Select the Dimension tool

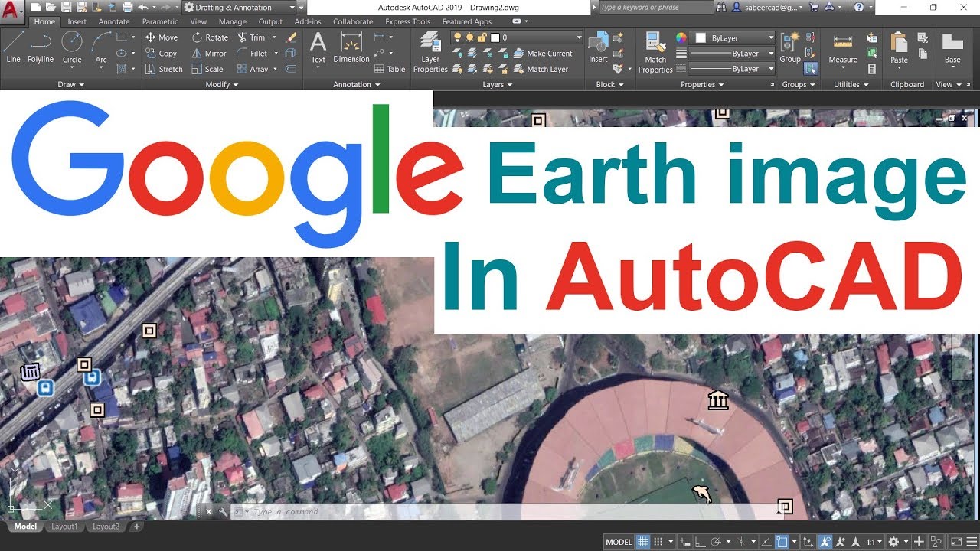(x=351, y=47)
